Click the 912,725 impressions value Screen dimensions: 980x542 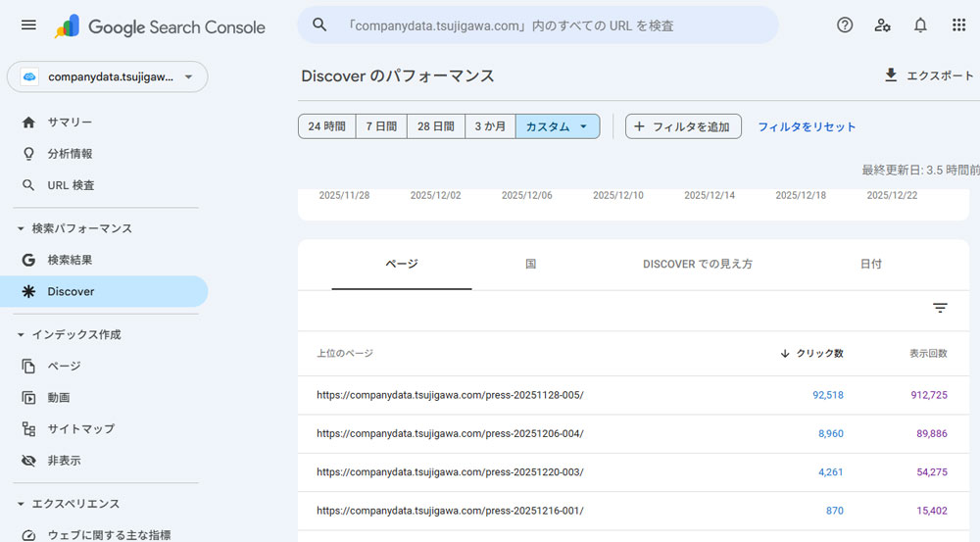[929, 395]
